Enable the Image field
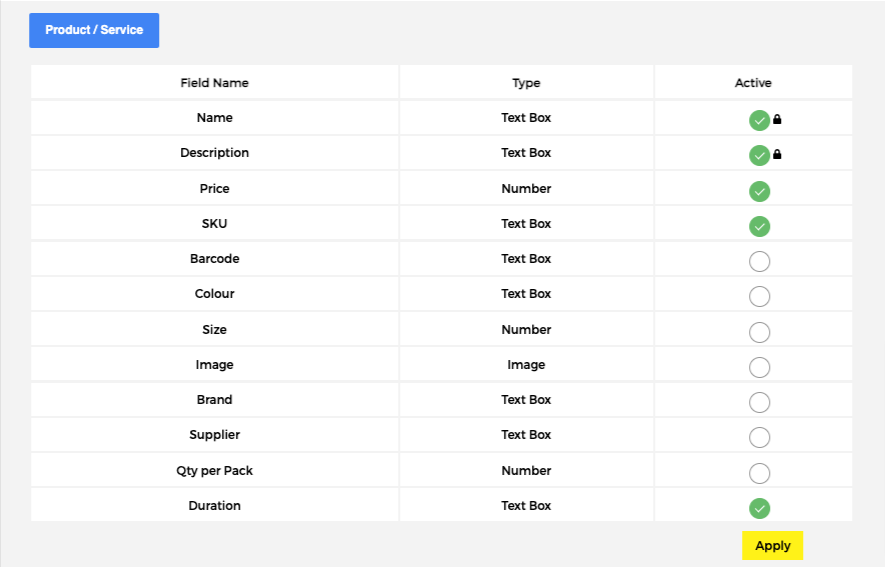The width and height of the screenshot is (885, 567). [759, 367]
